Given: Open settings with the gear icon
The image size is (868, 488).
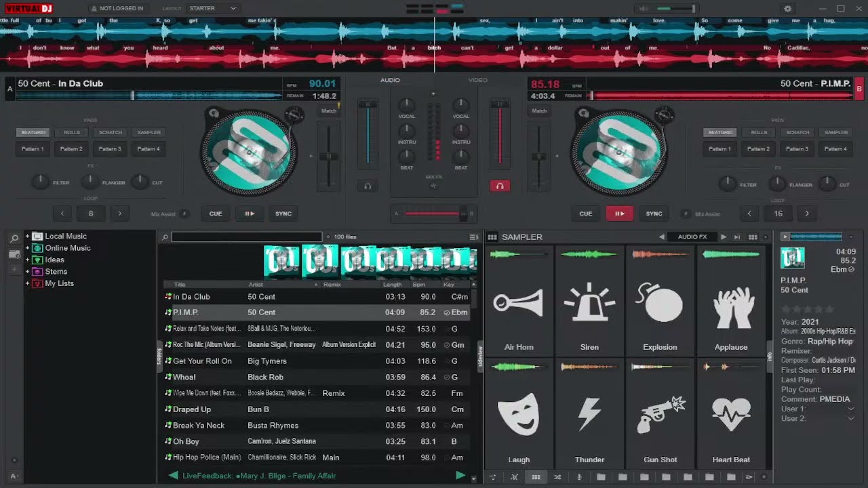Looking at the screenshot, I should point(787,9).
